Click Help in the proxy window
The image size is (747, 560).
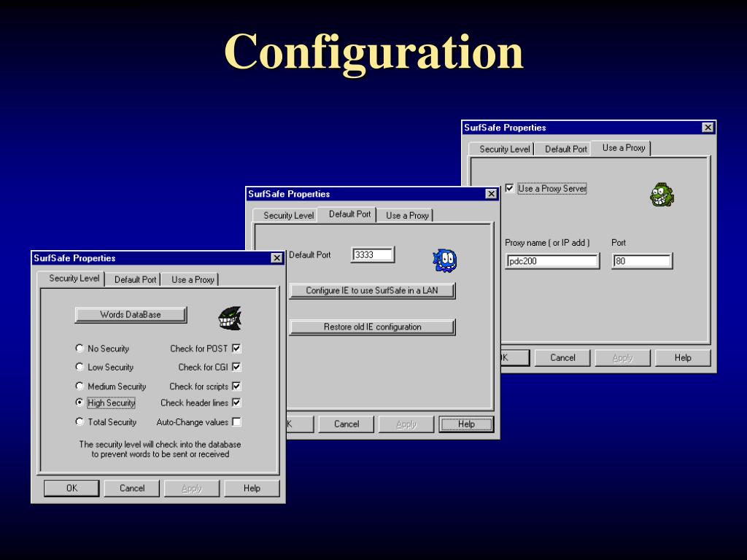(683, 357)
